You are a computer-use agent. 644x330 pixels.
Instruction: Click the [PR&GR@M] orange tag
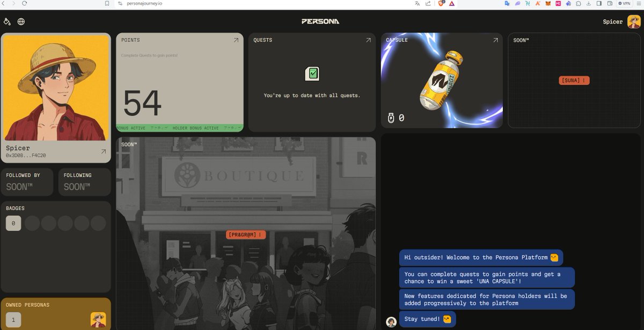pyautogui.click(x=246, y=235)
